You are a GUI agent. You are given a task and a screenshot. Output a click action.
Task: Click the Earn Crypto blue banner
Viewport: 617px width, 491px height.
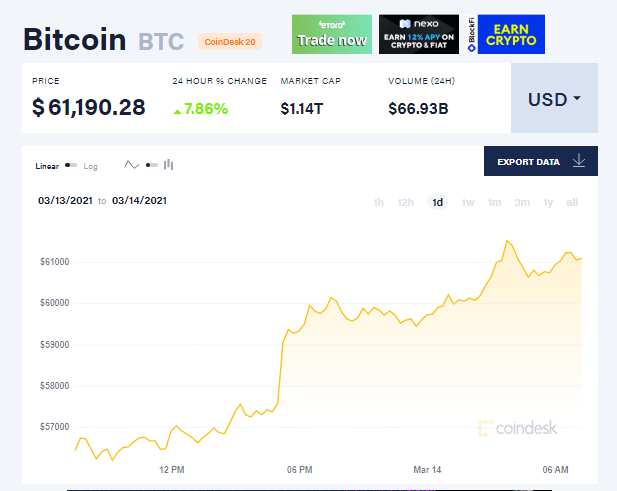click(x=511, y=35)
